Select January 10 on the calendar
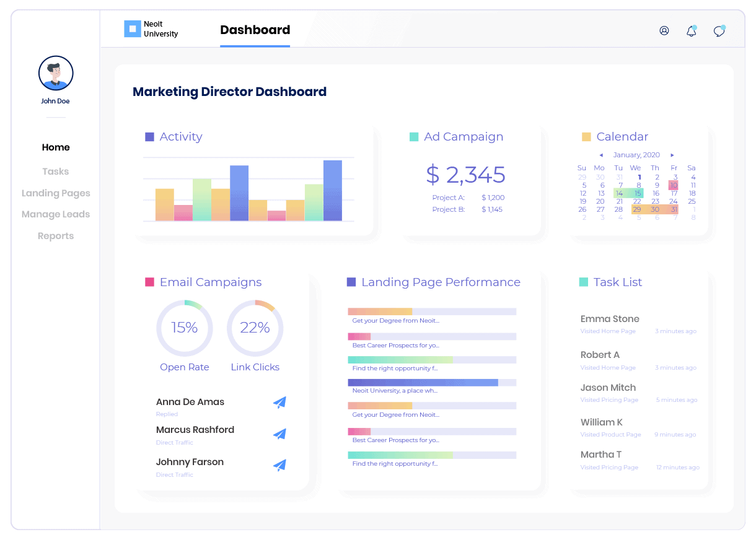 674,185
